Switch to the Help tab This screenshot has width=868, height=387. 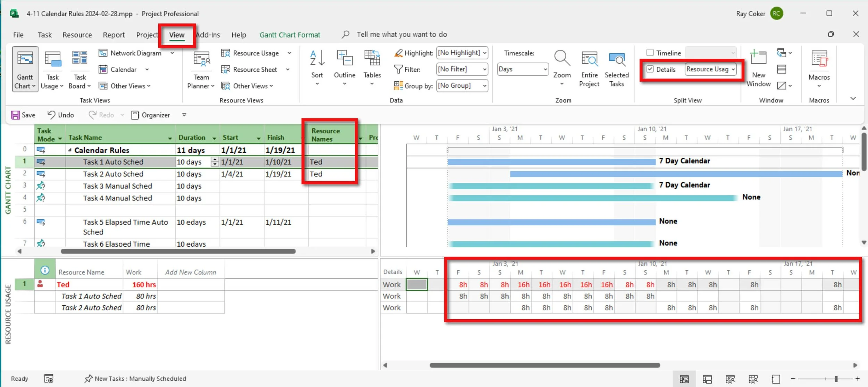click(239, 35)
